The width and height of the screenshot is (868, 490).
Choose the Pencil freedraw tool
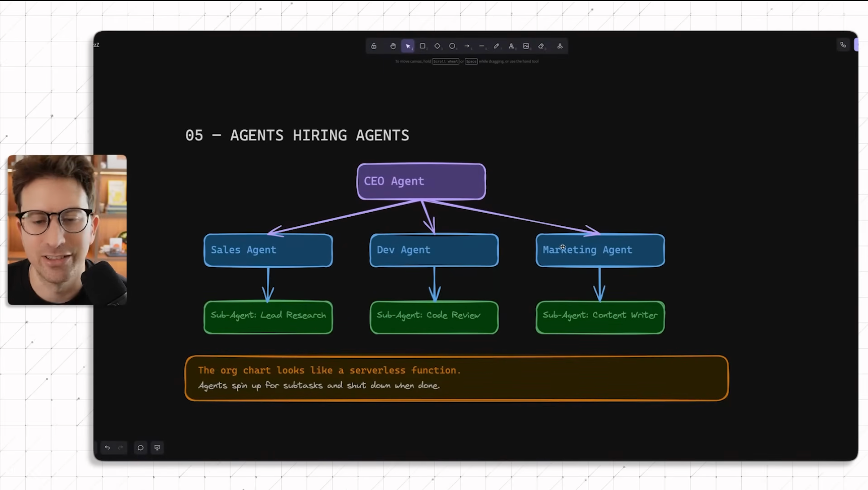(497, 46)
